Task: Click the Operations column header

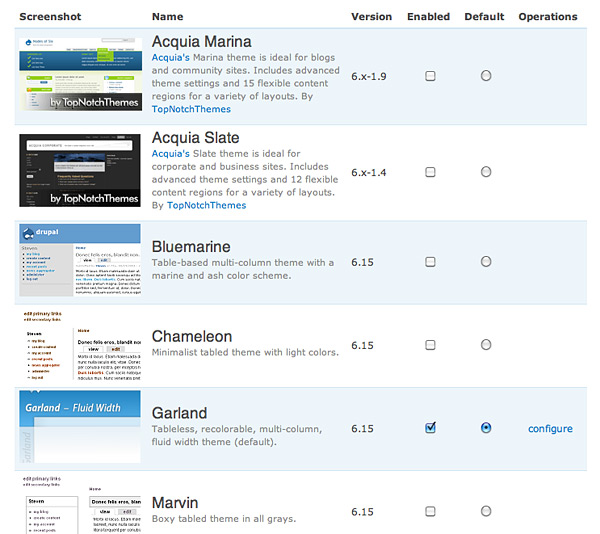Action: [x=548, y=16]
